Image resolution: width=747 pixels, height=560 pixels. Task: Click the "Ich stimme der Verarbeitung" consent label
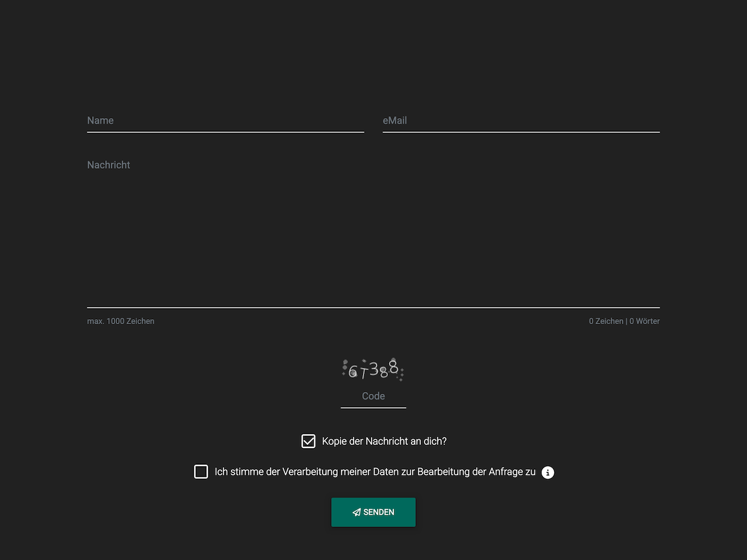[x=375, y=472]
